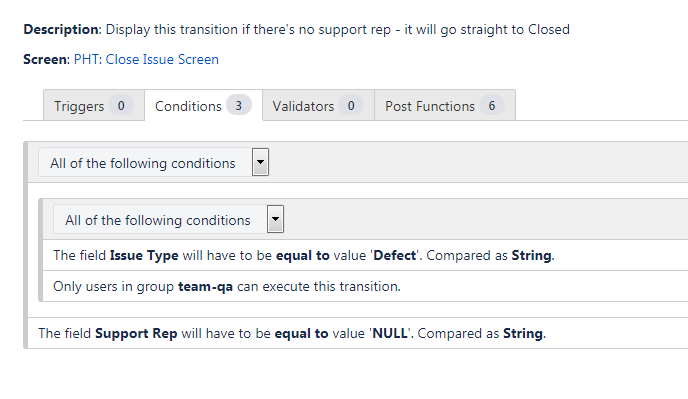Viewport: 688px width, 399px height.
Task: Select the team-qa group condition row
Action: point(366,286)
